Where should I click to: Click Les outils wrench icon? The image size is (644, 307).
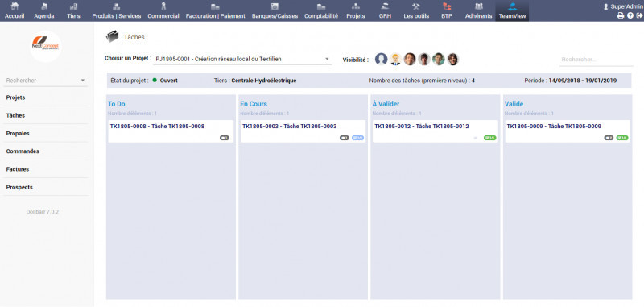[416, 6]
